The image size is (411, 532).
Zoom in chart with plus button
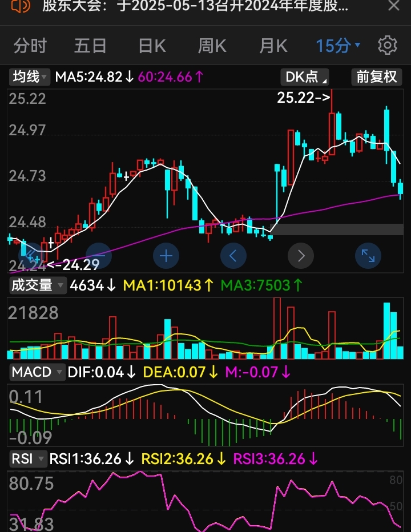[x=166, y=256]
